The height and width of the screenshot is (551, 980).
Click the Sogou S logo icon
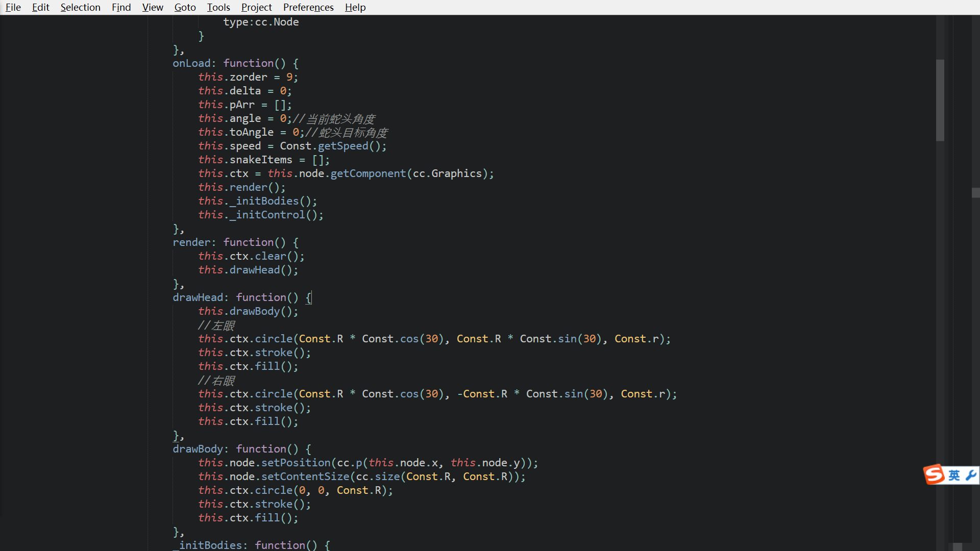coord(935,475)
